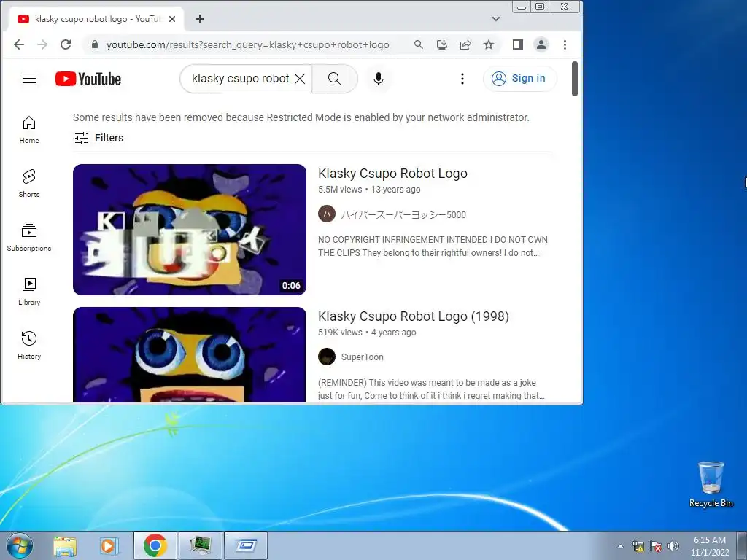Open Windows Media Player from taskbar
This screenshot has height=560, width=747.
(x=109, y=545)
